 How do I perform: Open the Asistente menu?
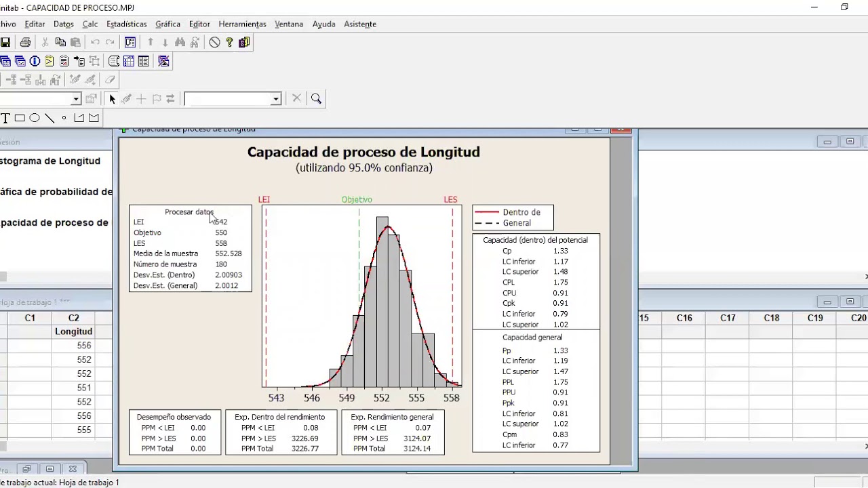point(360,24)
